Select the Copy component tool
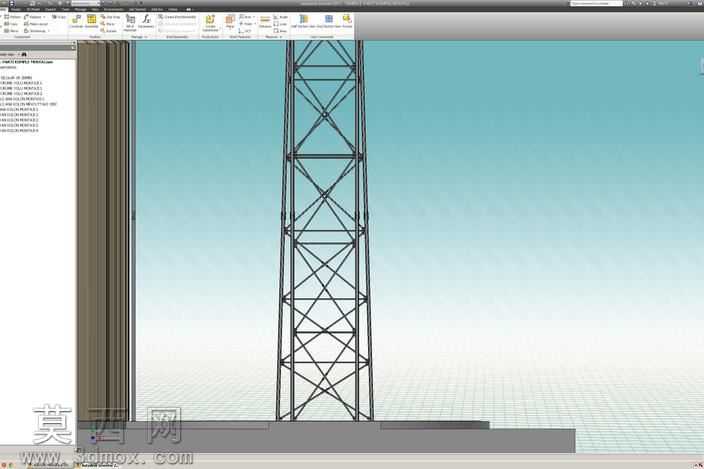Image resolution: width=704 pixels, height=469 pixels. click(12, 24)
